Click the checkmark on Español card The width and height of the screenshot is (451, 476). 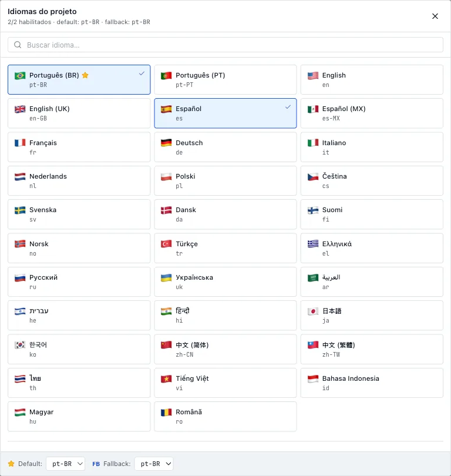(x=288, y=107)
